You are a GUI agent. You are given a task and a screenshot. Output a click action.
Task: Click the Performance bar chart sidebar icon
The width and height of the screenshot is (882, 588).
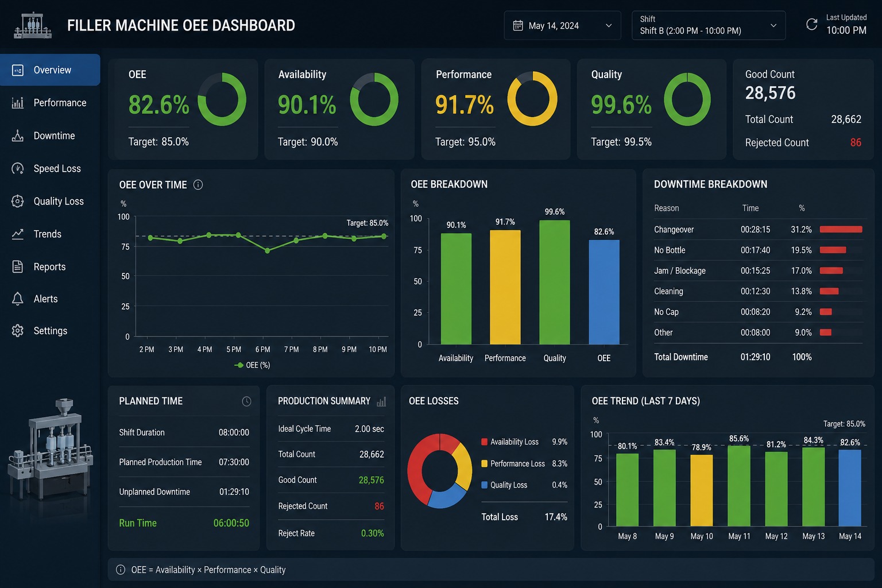pyautogui.click(x=18, y=103)
